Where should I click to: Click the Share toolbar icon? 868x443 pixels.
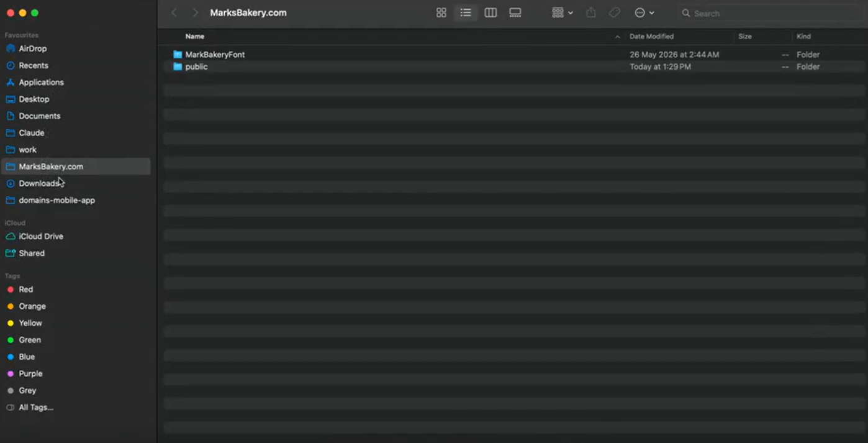click(591, 13)
